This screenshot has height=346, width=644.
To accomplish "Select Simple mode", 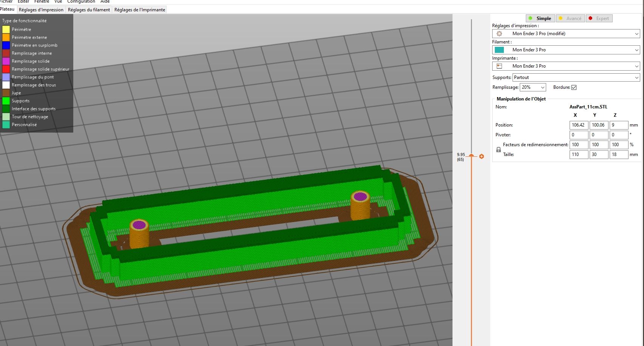I will (540, 18).
